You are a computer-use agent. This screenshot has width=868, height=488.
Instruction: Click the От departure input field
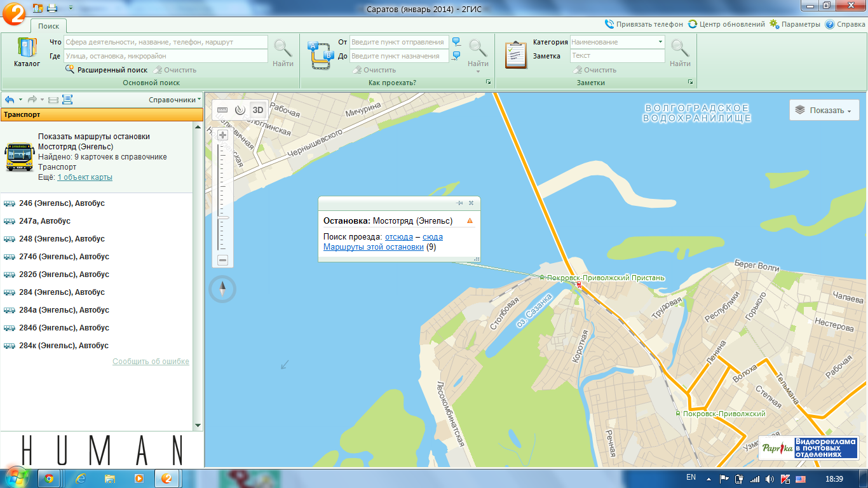(x=399, y=42)
